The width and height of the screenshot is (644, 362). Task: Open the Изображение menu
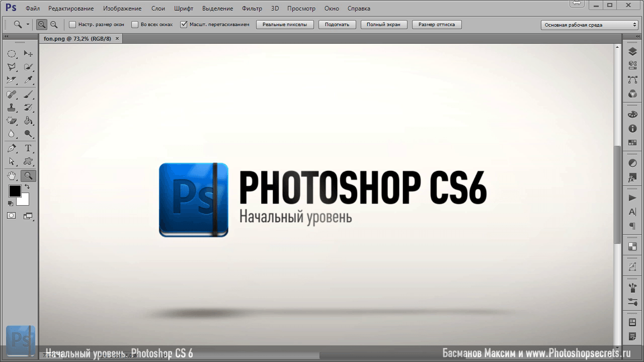(122, 9)
